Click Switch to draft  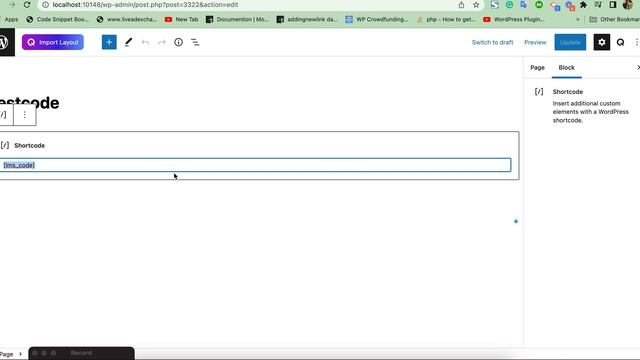pos(492,42)
